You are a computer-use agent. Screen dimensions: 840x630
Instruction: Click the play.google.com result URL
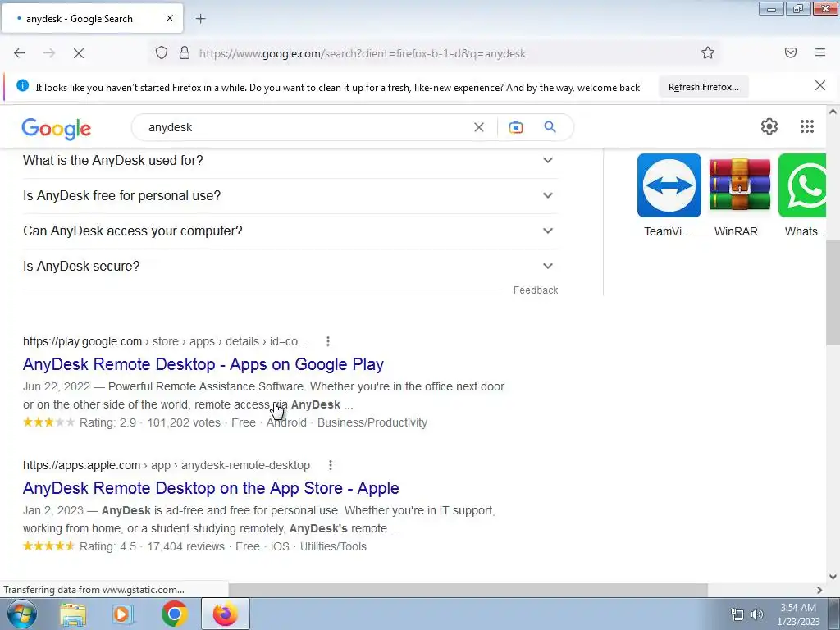pyautogui.click(x=165, y=341)
